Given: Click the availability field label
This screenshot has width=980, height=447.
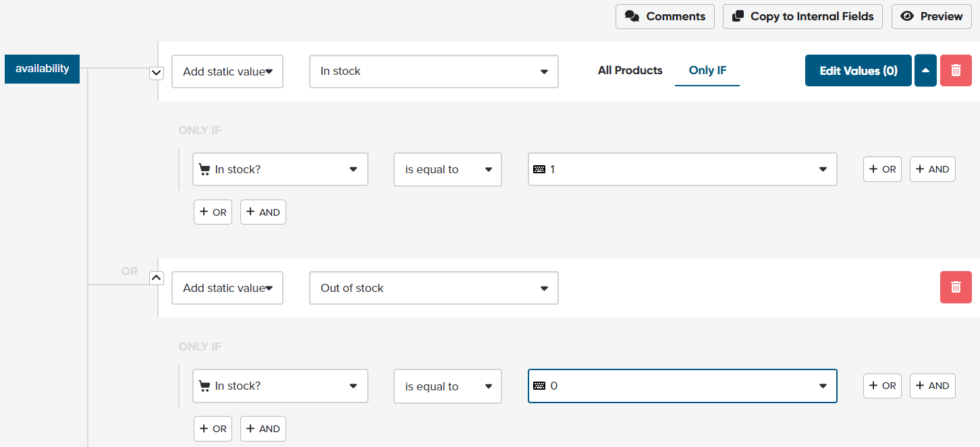Looking at the screenshot, I should 42,69.
